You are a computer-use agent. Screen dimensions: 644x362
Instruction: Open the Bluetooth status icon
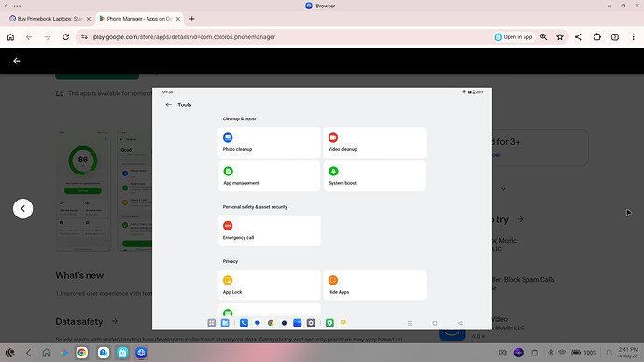tap(551, 353)
